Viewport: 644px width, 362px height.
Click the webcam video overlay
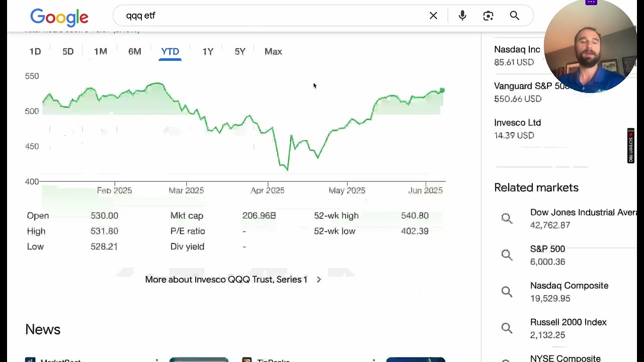[591, 47]
